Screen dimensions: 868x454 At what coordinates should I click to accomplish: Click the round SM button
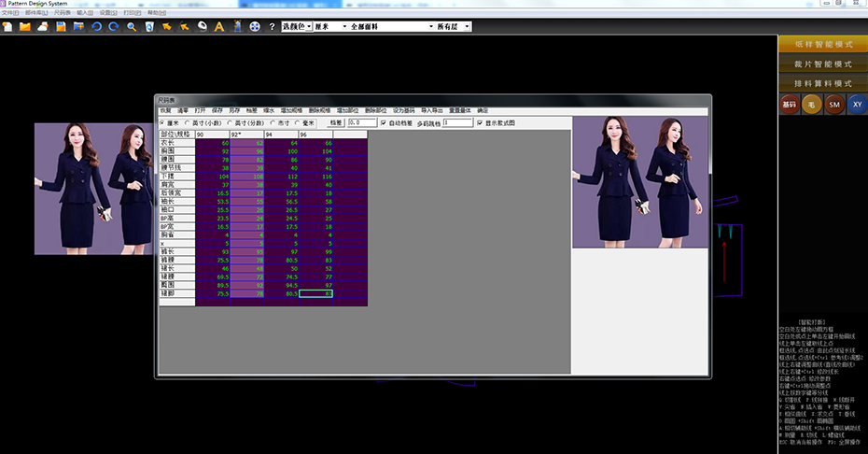(833, 105)
